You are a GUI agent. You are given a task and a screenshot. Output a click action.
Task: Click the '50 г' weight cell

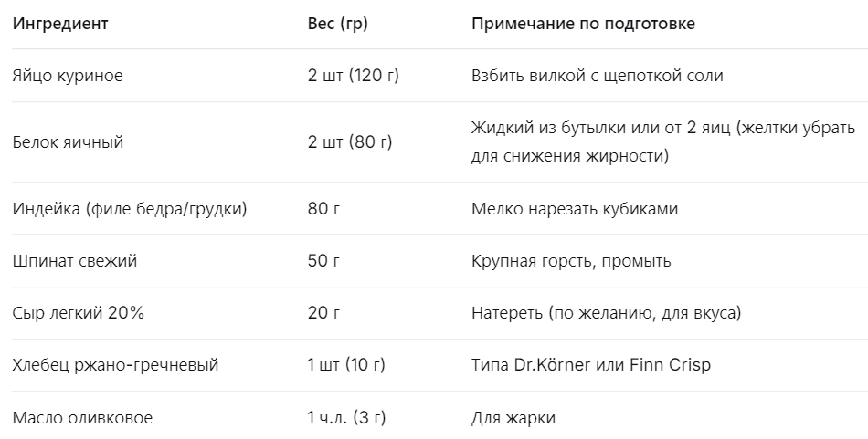[x=323, y=261]
